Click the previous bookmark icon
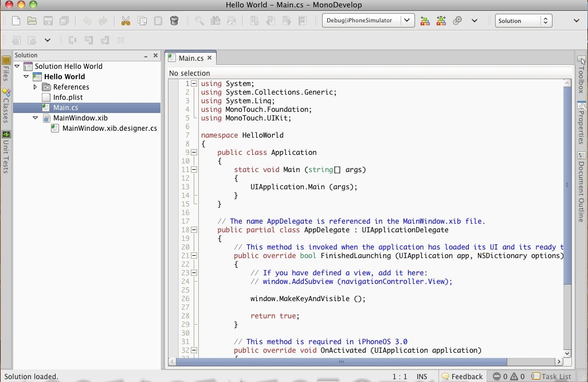Image resolution: width=588 pixels, height=382 pixels. click(271, 21)
